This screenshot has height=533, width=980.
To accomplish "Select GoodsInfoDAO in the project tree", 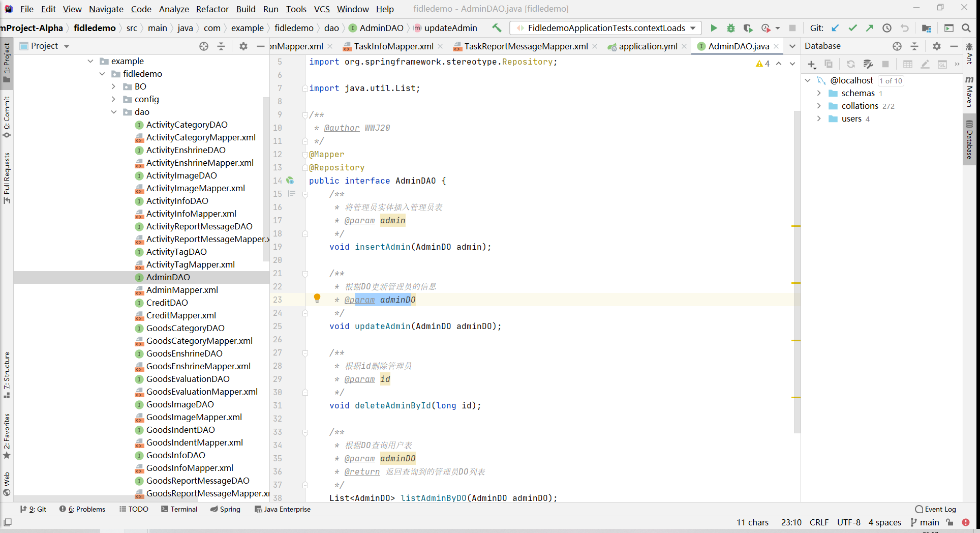I will [176, 455].
